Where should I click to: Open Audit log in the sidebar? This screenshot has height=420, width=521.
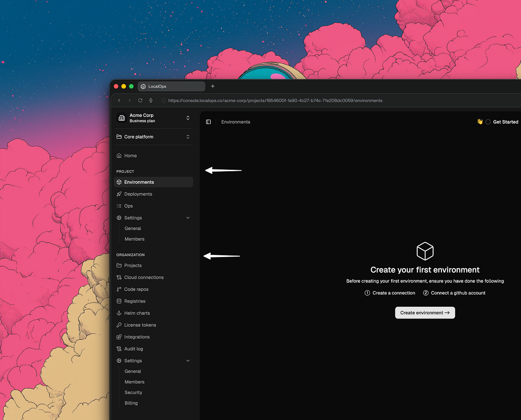(x=154, y=349)
